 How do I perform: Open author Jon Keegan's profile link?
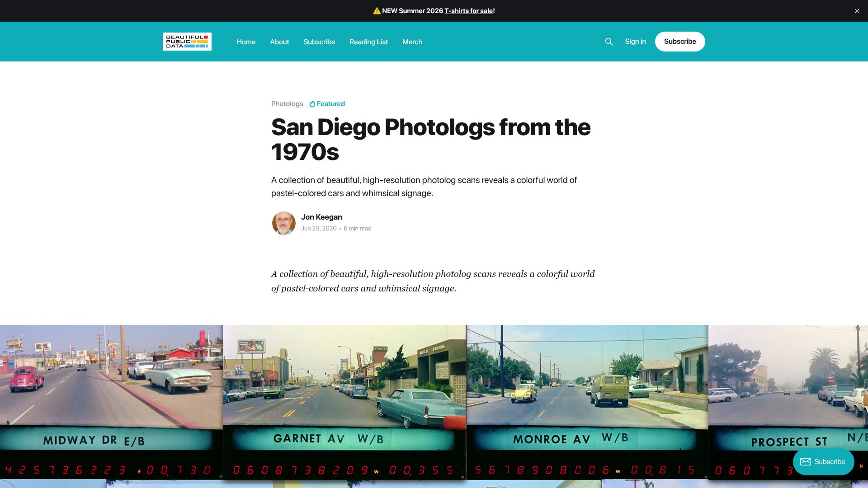[321, 217]
